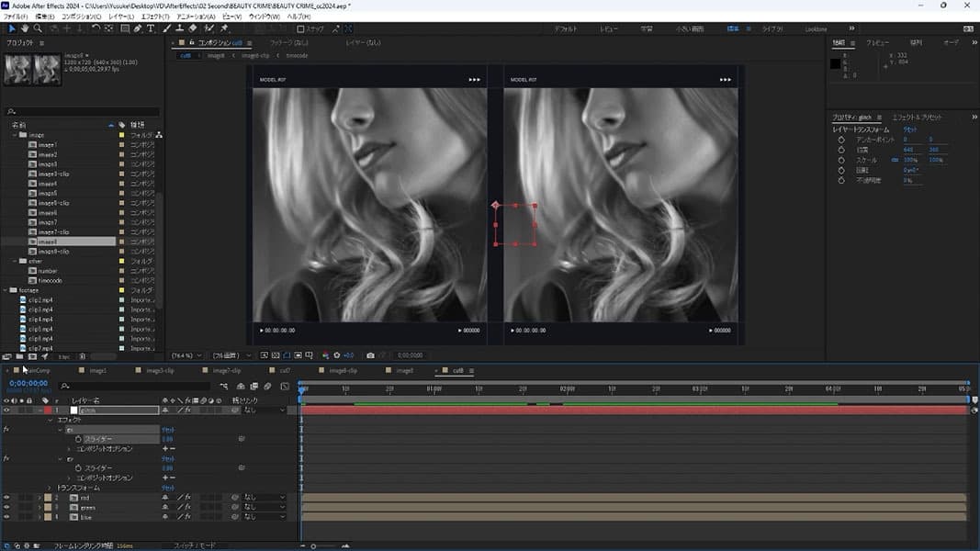The image size is (980, 551).
Task: Select the Puppet Pin tool
Action: (x=224, y=28)
